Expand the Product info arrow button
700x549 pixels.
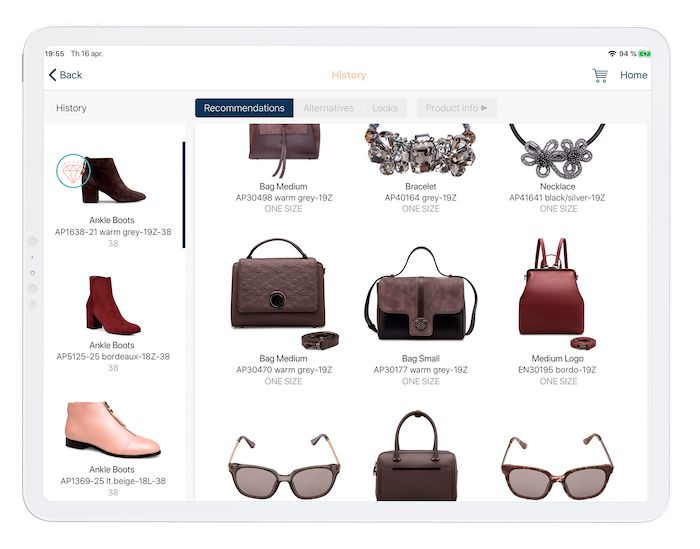pyautogui.click(x=456, y=108)
